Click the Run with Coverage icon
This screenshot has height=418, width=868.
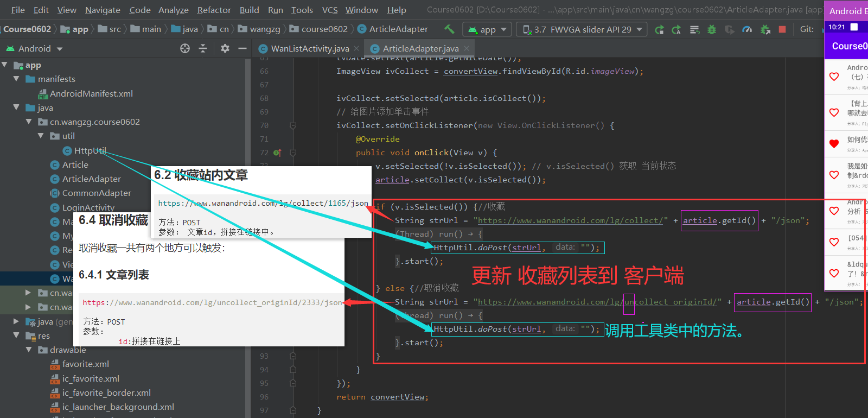730,29
